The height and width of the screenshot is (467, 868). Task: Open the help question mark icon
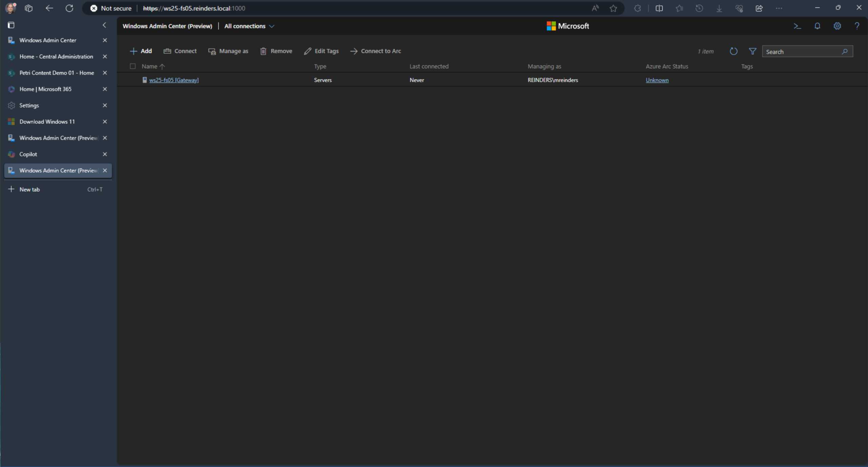(857, 26)
